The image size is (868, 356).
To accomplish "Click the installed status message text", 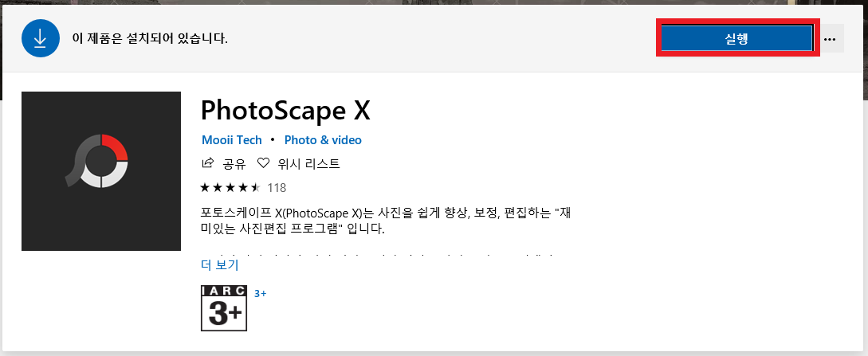I will click(x=150, y=39).
